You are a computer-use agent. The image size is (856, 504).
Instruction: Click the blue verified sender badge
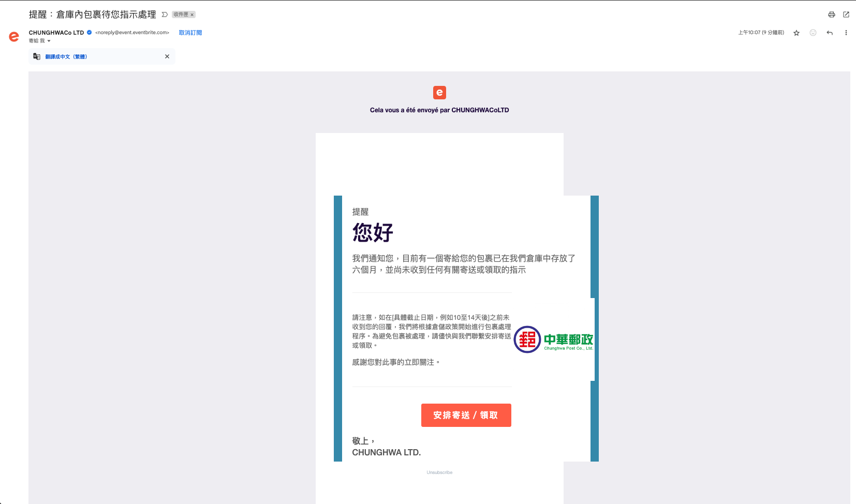click(89, 32)
